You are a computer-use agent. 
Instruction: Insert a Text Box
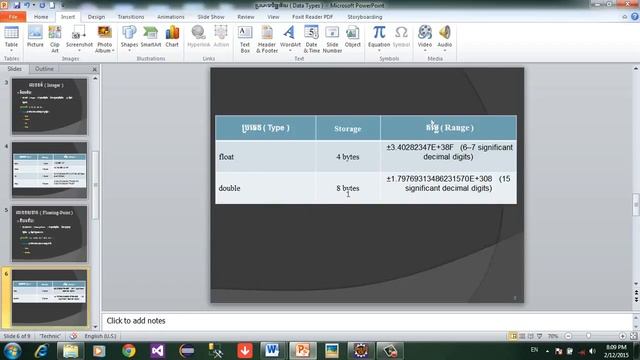click(245, 38)
